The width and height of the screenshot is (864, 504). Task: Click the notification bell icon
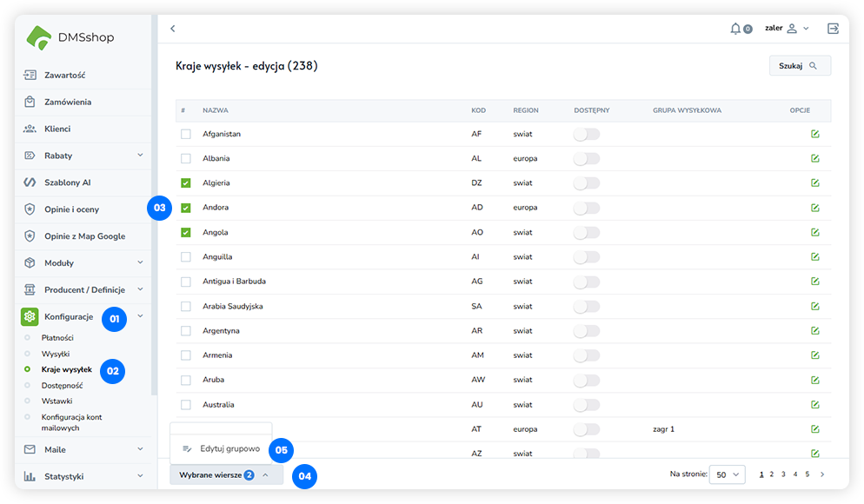736,29
